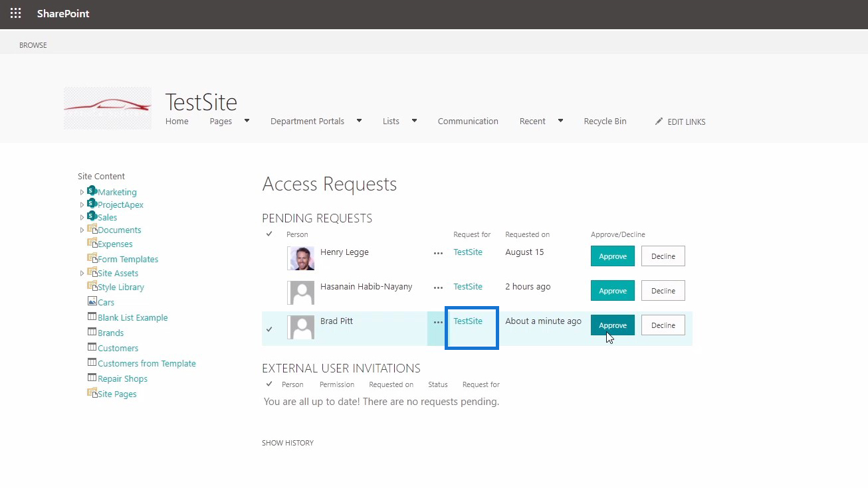This screenshot has width=868, height=488.
Task: Click the Repair Shops list icon
Action: click(x=92, y=378)
